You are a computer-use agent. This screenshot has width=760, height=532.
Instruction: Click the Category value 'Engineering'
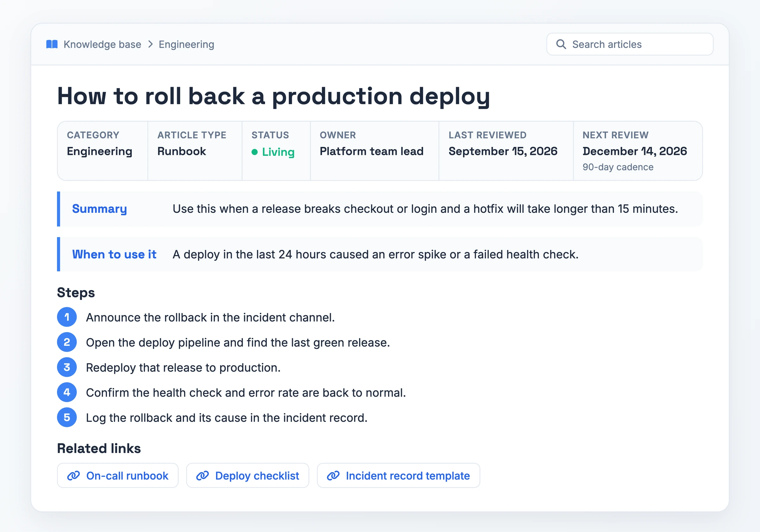coord(100,151)
